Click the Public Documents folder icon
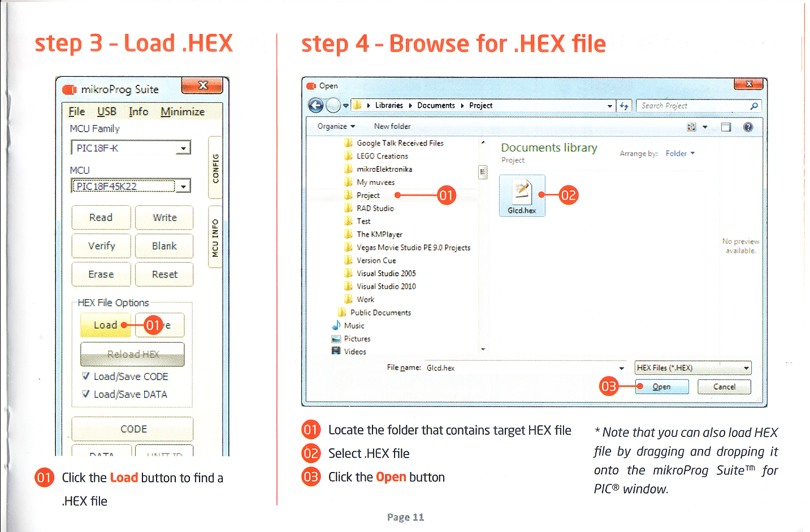This screenshot has height=532, width=810. click(x=342, y=313)
